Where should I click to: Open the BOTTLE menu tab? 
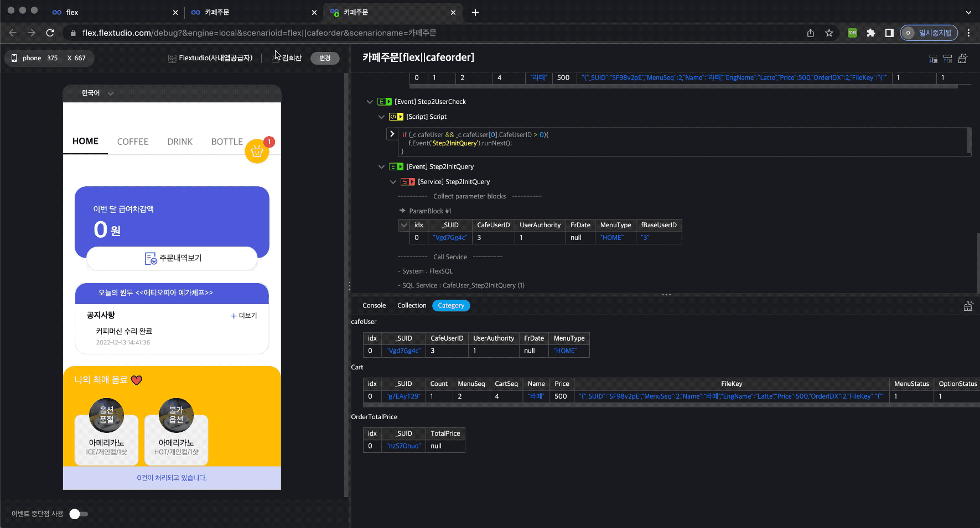pos(227,142)
